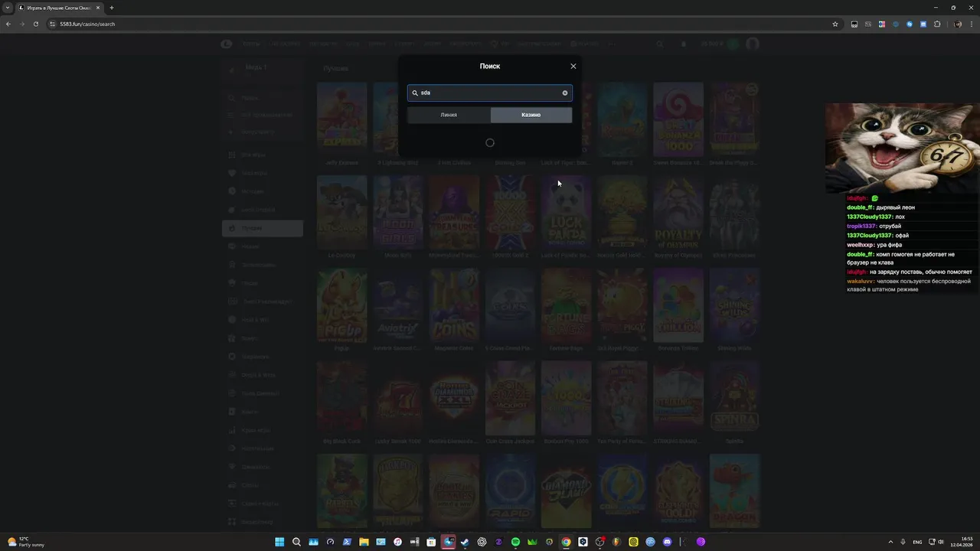Open a new browser tab

(112, 8)
